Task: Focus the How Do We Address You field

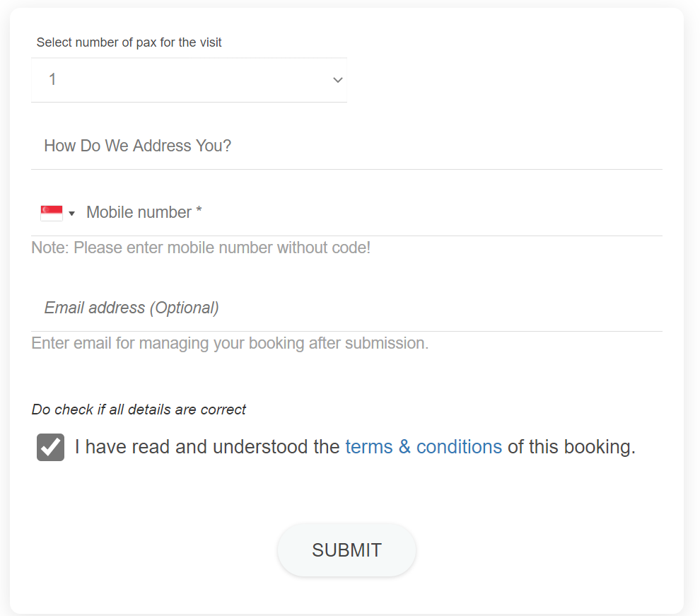Action: click(347, 146)
